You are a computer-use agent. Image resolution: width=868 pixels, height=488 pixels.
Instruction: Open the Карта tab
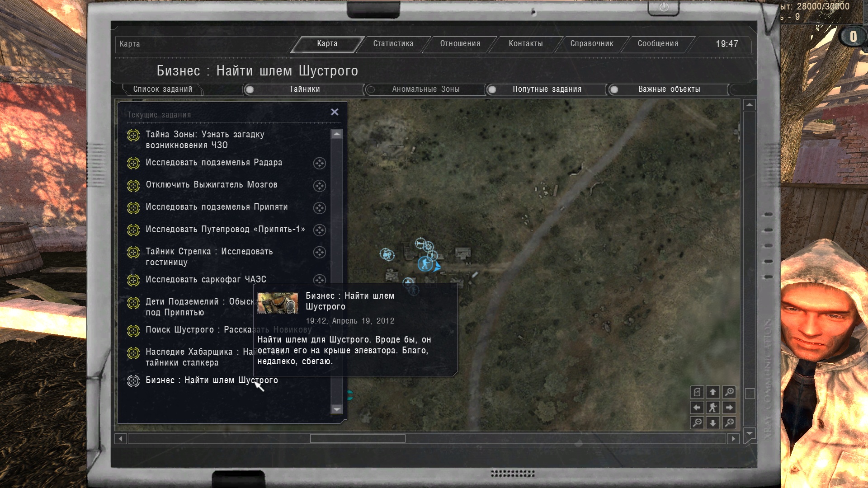pyautogui.click(x=327, y=44)
